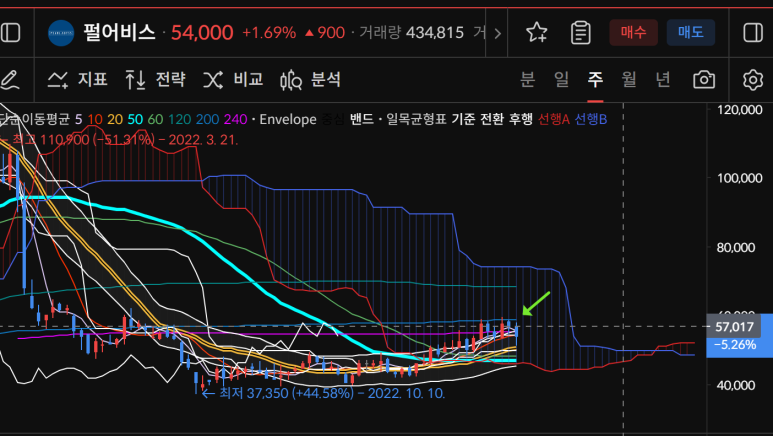Click the current price 54,000

click(x=202, y=33)
